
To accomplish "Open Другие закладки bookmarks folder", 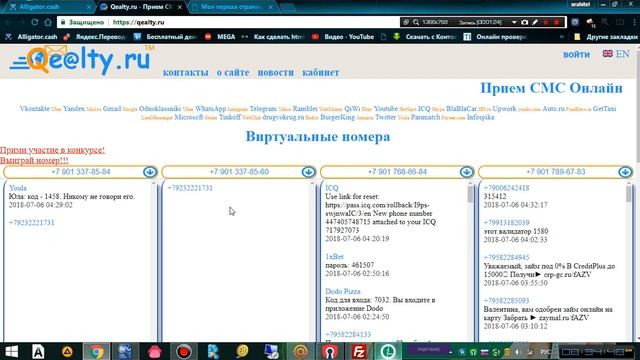I will pyautogui.click(x=606, y=37).
